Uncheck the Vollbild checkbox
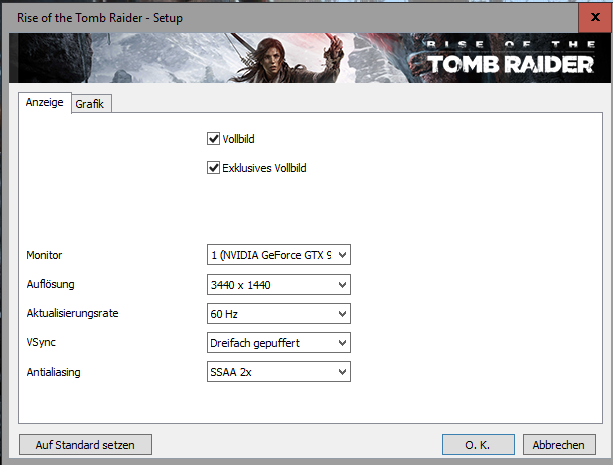Screen dimensions: 613x465 click(x=213, y=138)
